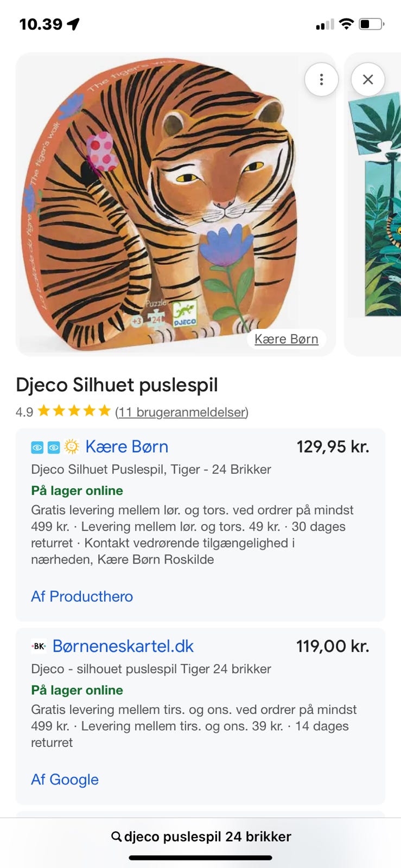The image size is (401, 868).
Task: Tap the Kære Børn label on tiger image
Action: (x=286, y=339)
